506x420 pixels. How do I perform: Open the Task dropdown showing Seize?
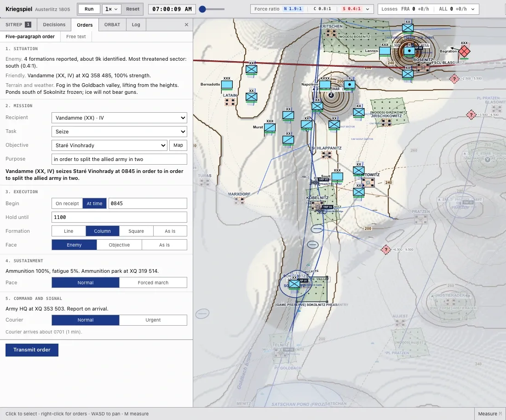(x=120, y=132)
